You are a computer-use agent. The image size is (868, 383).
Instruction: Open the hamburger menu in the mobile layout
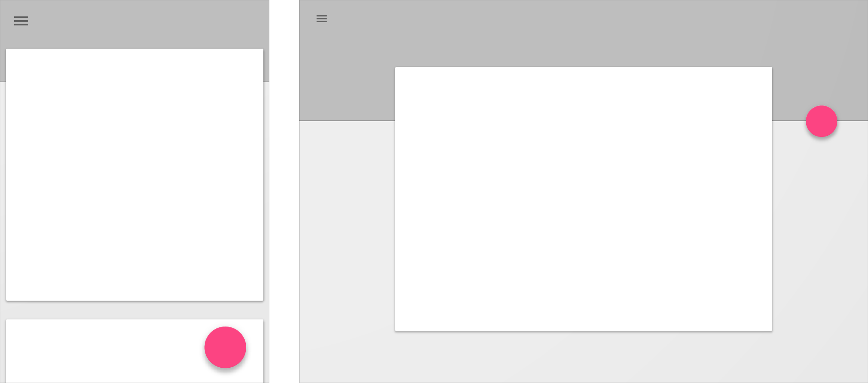point(21,21)
